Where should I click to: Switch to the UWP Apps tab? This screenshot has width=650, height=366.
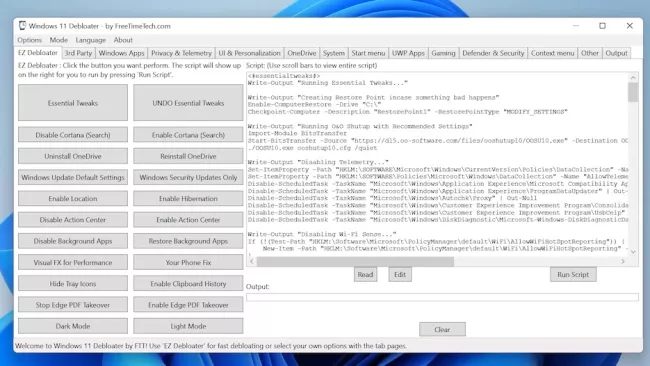408,53
